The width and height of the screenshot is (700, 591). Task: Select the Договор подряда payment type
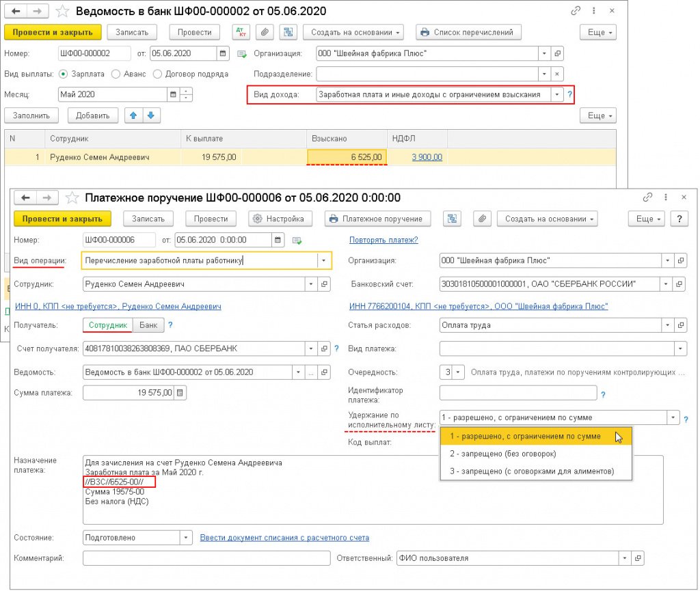(x=159, y=74)
